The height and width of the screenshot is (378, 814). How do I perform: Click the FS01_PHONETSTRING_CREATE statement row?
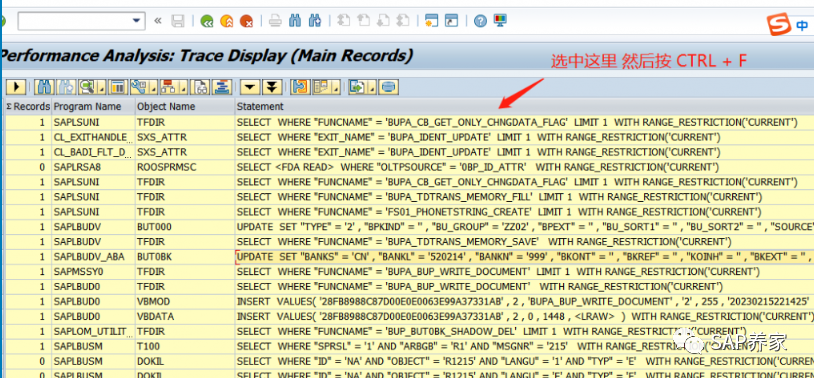tap(524, 212)
